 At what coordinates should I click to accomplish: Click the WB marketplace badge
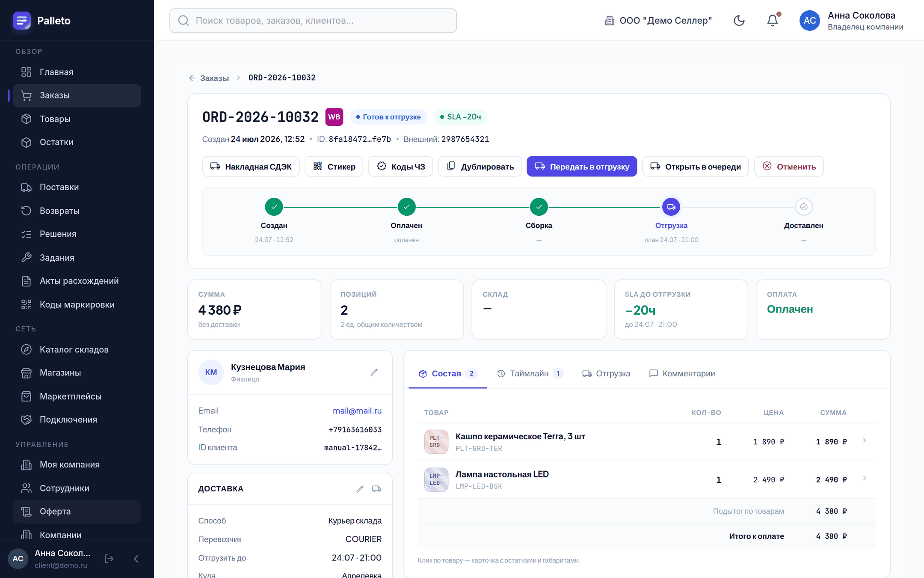(334, 117)
